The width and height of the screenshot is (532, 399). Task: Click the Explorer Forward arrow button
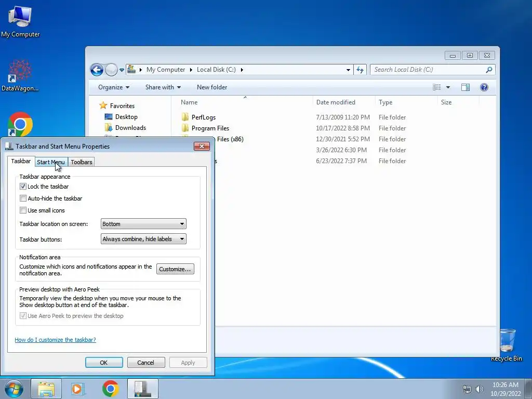coord(111,70)
